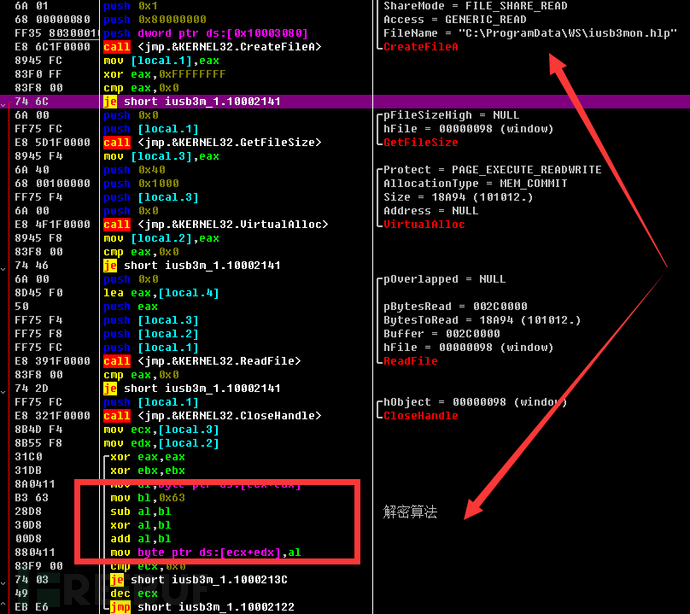Click jump arrow beside hex EB E6
This screenshot has height=614, width=690.
[4, 605]
